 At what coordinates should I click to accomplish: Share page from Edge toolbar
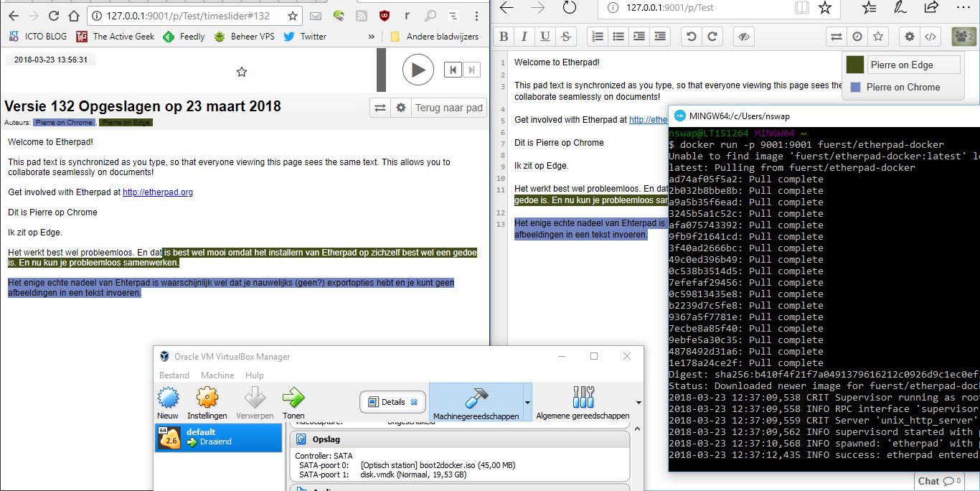point(931,7)
